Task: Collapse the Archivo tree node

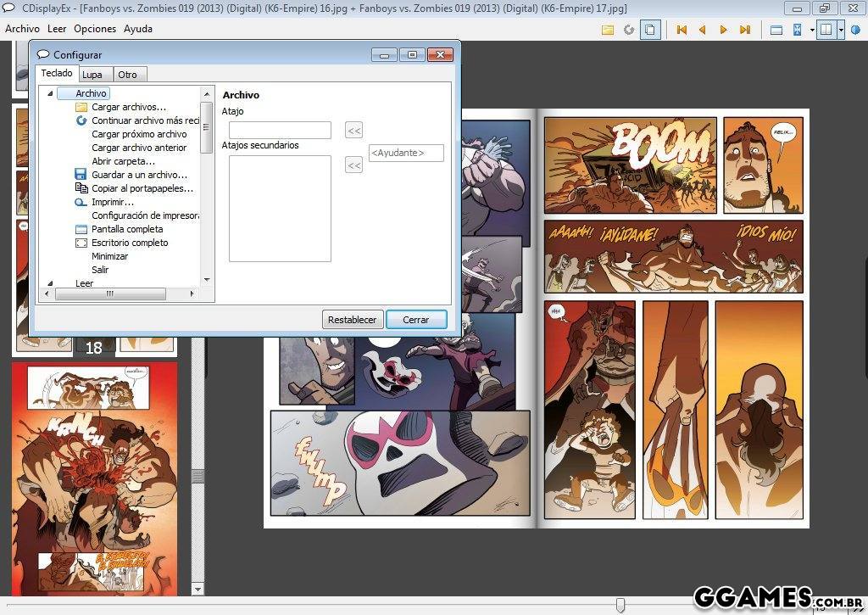Action: [x=50, y=93]
